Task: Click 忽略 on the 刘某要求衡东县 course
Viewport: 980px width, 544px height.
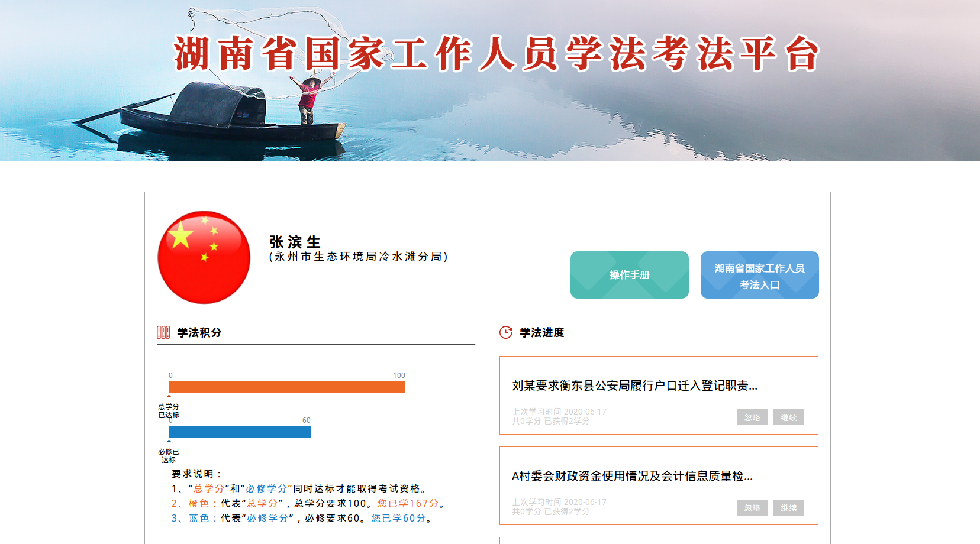Action: point(752,417)
